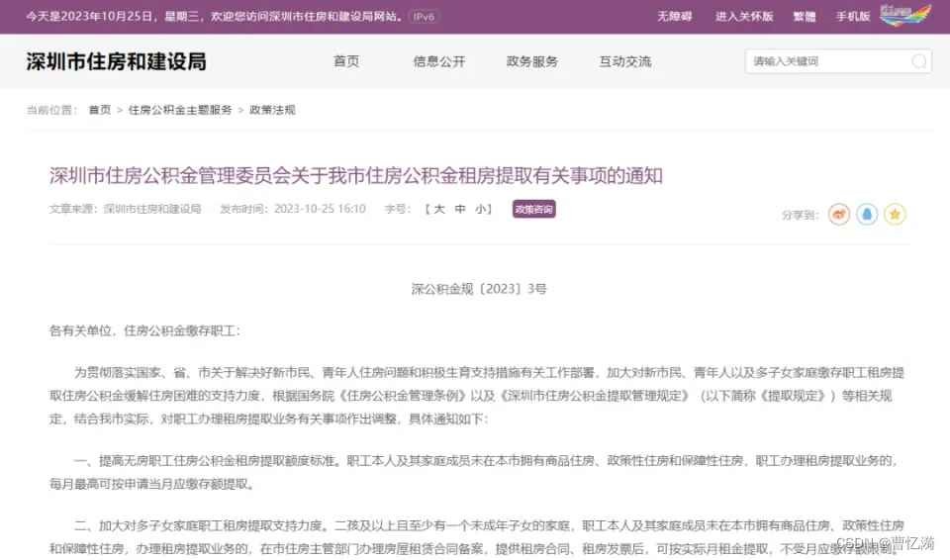Open 互动交流 menu

625,61
